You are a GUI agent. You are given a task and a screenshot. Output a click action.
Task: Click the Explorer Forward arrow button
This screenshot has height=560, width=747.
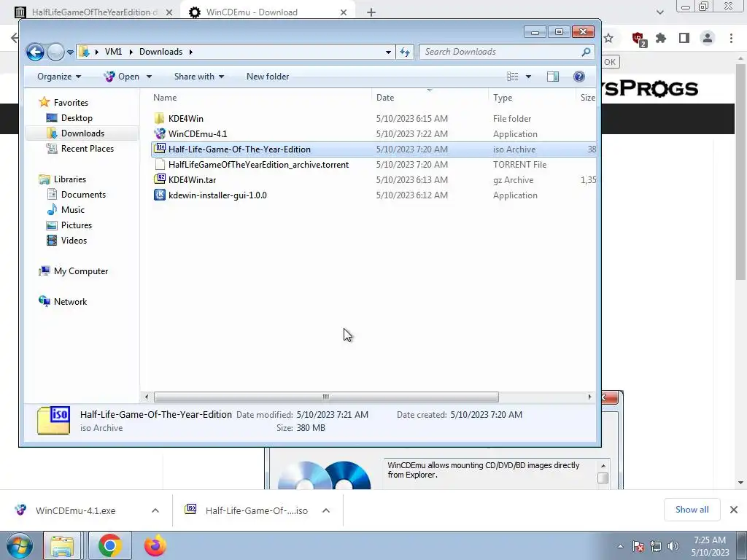(x=55, y=52)
